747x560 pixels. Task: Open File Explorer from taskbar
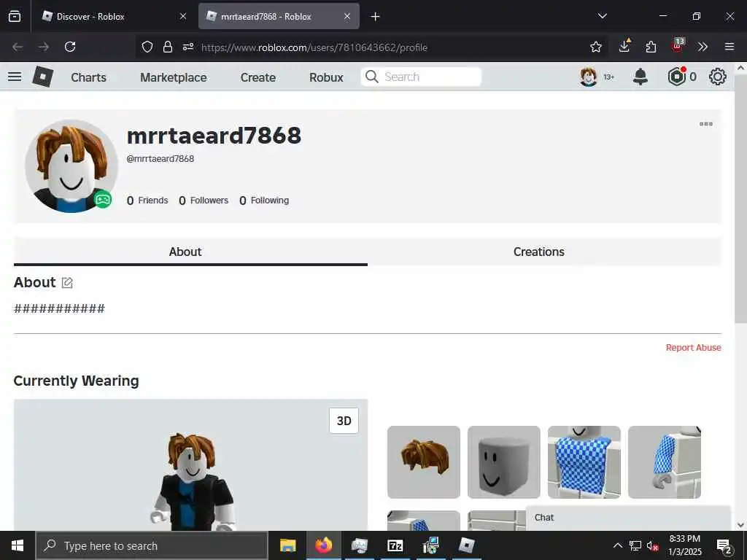coord(287,545)
